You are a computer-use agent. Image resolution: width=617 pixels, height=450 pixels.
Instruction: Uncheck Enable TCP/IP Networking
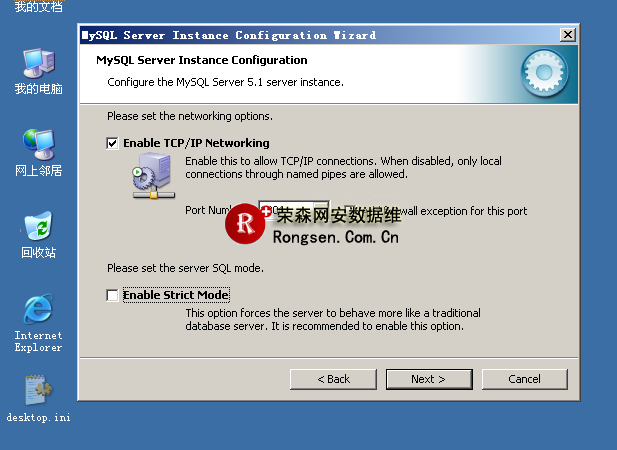(112, 143)
